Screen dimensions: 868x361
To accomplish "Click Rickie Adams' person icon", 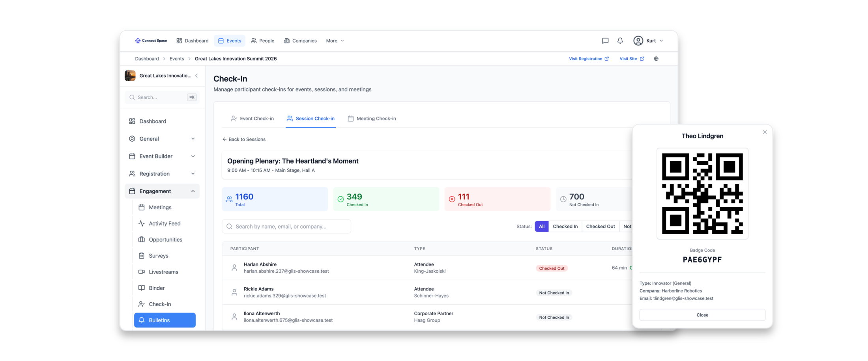I will pyautogui.click(x=234, y=292).
